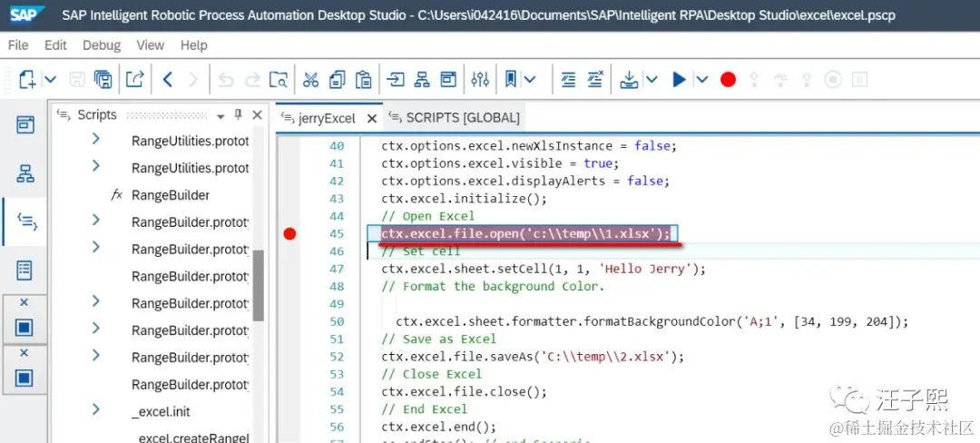The height and width of the screenshot is (443, 980).
Task: Open the Play button dropdown arrow
Action: tap(701, 79)
